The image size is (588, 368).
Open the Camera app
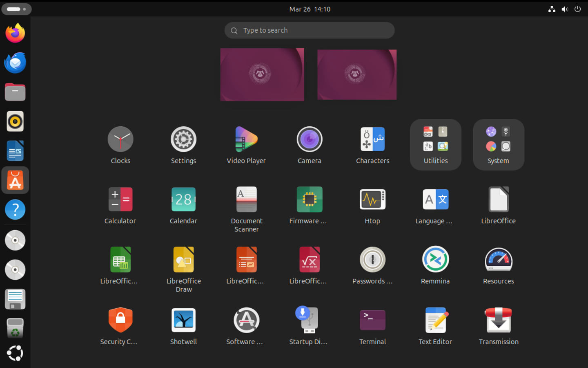click(x=309, y=139)
